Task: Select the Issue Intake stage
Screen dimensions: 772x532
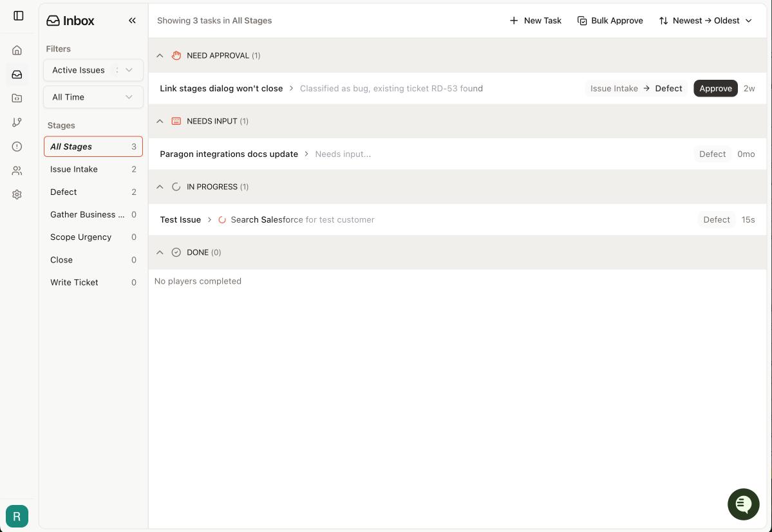Action: tap(73, 169)
